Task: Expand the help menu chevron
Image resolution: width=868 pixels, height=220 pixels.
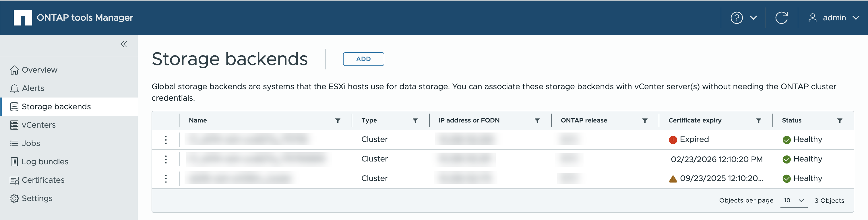Action: coord(753,17)
